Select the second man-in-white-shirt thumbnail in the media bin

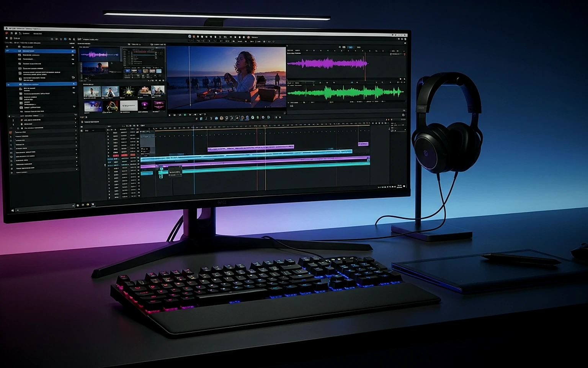pyautogui.click(x=110, y=92)
